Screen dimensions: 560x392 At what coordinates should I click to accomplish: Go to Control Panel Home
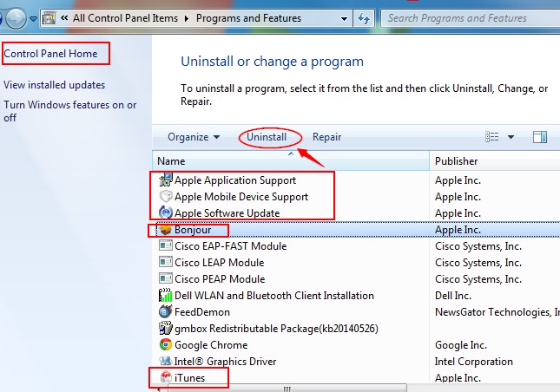point(50,54)
